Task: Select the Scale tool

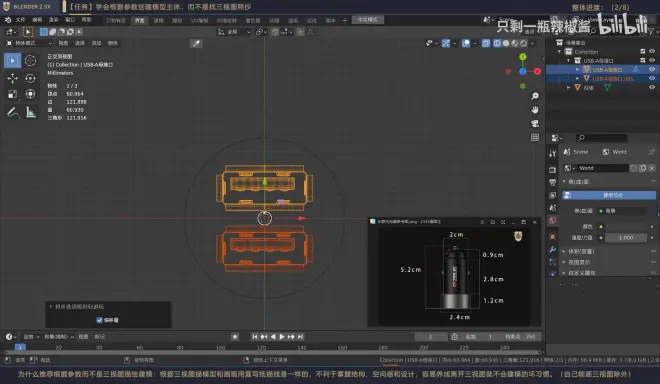Action: point(13,94)
